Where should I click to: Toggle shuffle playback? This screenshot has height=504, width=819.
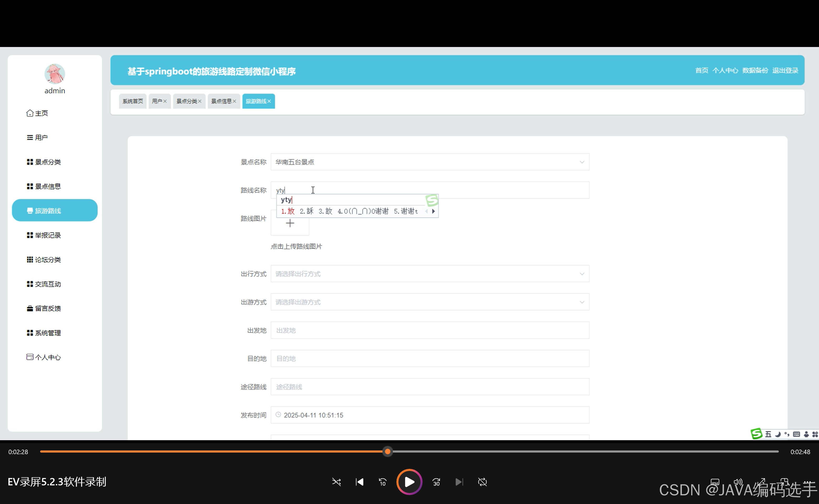coord(336,482)
